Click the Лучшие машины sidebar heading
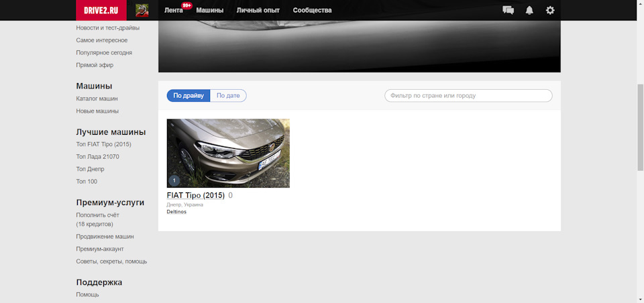Viewport: 644px width, 303px height. tap(111, 132)
